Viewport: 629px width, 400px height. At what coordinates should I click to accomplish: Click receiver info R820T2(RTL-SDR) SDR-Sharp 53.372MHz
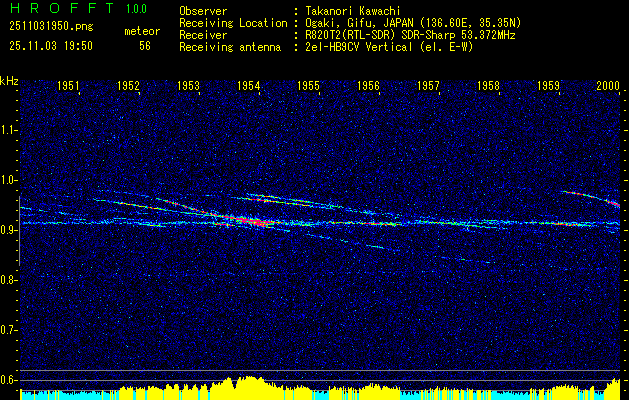click(410, 35)
